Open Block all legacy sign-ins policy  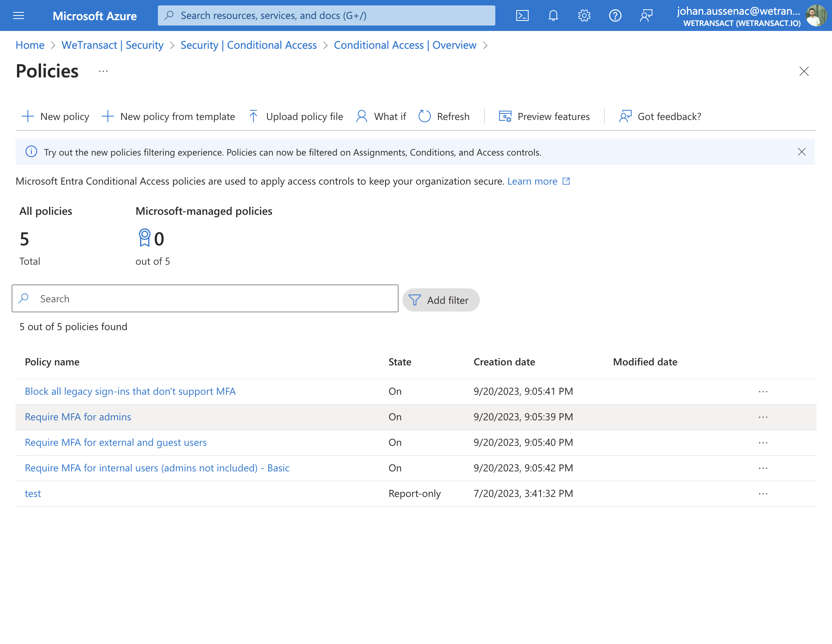[130, 391]
